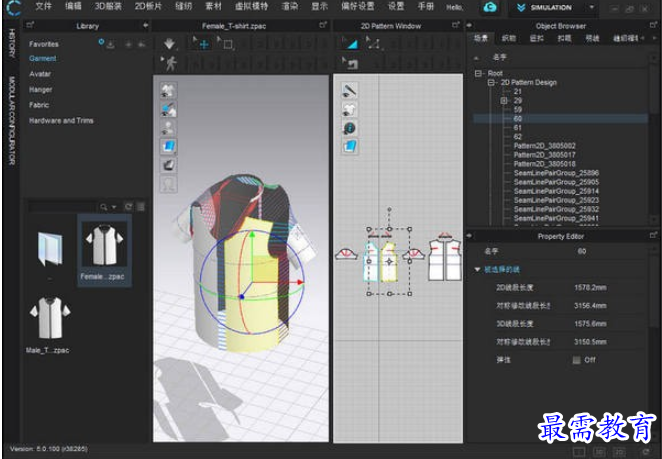Switch to the 织物 tab
The width and height of the screenshot is (662, 459).
[508, 38]
